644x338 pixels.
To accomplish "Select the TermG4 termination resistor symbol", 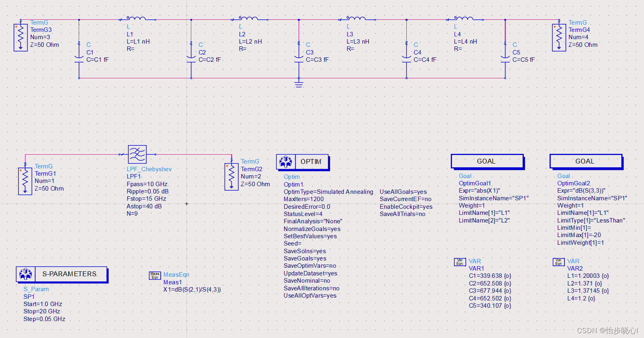I will point(559,37).
